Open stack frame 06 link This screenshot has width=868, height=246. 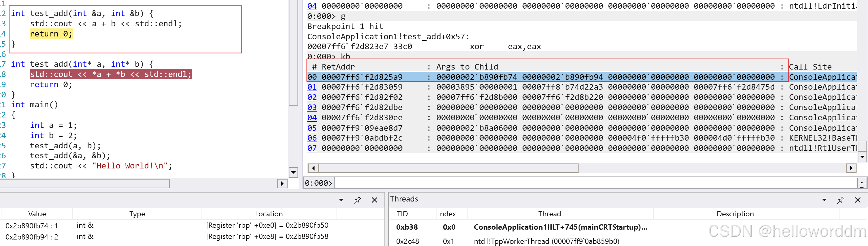(312, 138)
